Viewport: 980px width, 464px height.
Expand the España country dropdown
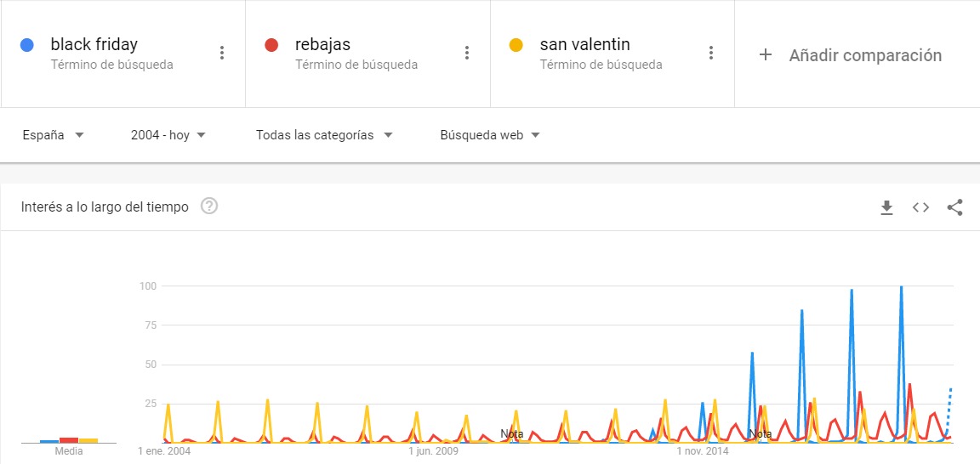pyautogui.click(x=53, y=135)
